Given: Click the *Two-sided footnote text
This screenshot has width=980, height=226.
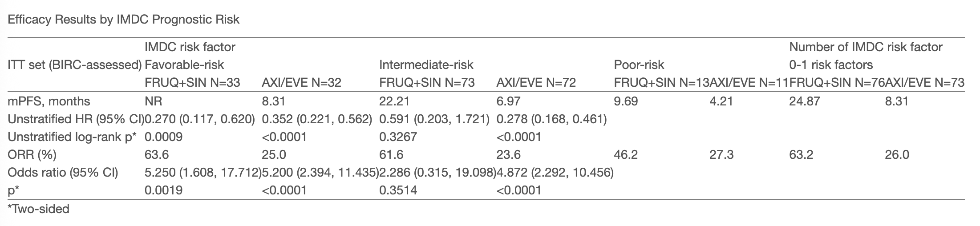Looking at the screenshot, I should click(39, 209).
